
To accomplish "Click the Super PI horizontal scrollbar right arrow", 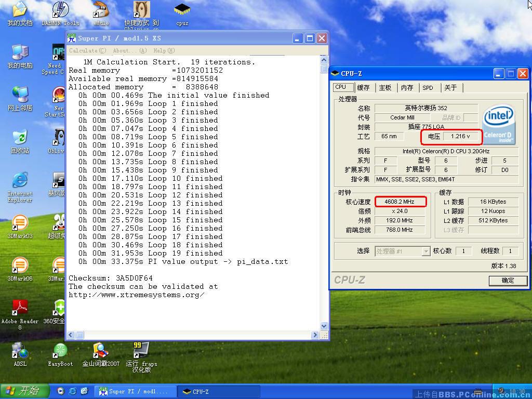I will 315,335.
